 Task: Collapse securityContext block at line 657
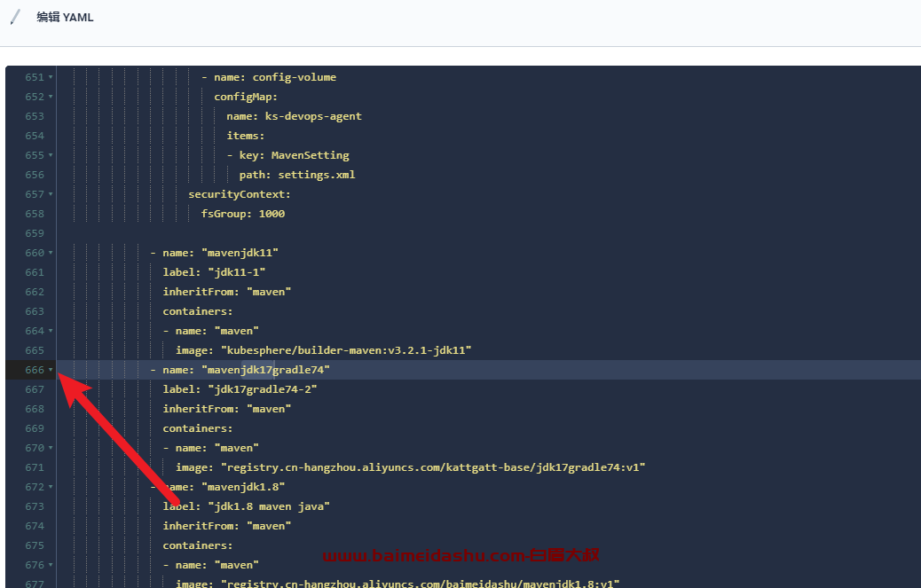point(51,194)
